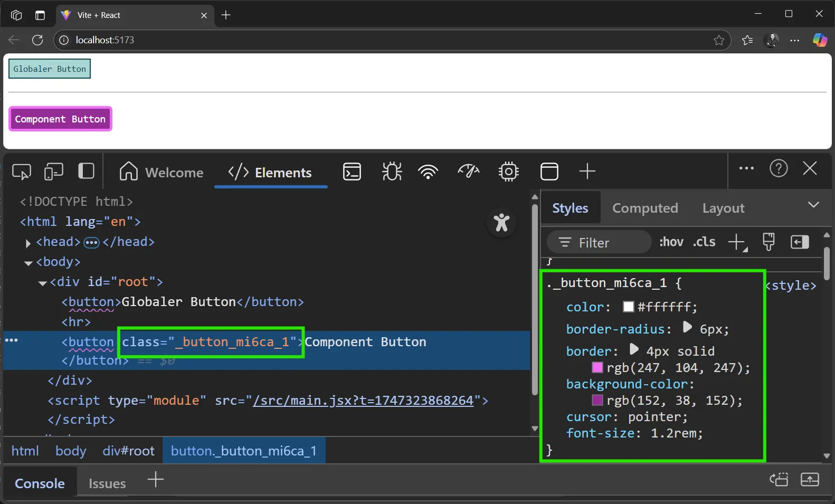This screenshot has width=835, height=504.
Task: Open the Memory chip icon tool
Action: [508, 172]
